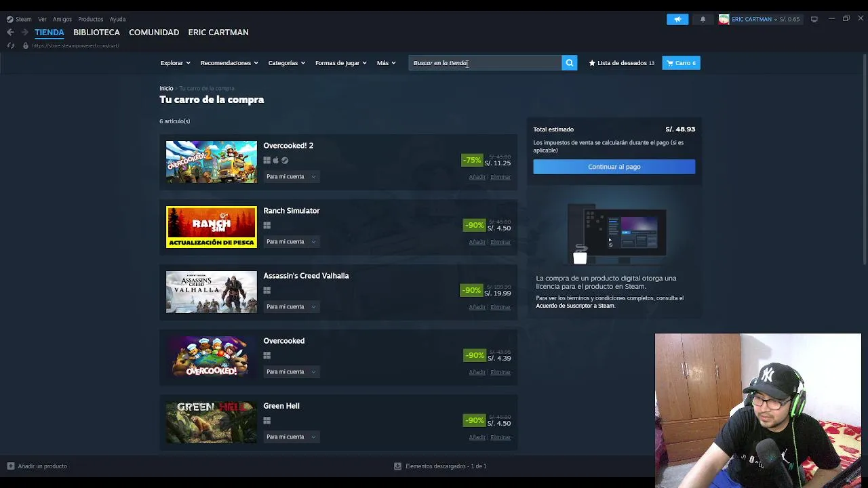Click Eliminar for Ranch Simulator
This screenshot has height=488, width=868.
[500, 242]
